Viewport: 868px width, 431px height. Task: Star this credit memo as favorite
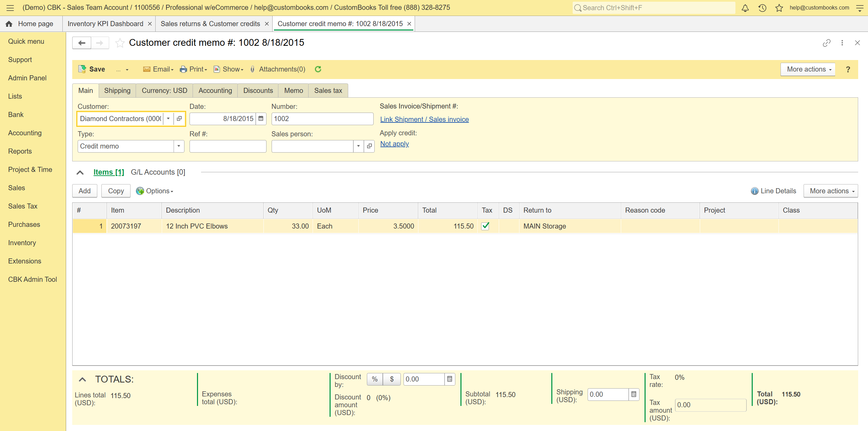click(x=120, y=43)
